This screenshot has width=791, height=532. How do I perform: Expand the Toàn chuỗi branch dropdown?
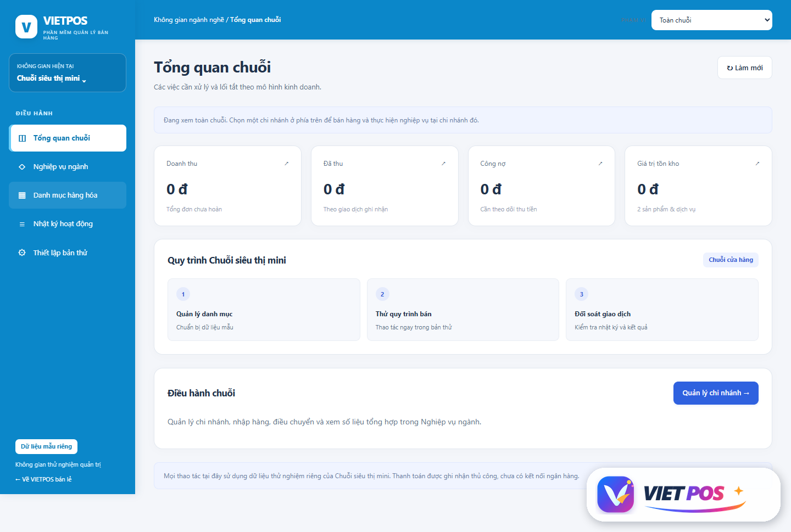[x=712, y=20]
